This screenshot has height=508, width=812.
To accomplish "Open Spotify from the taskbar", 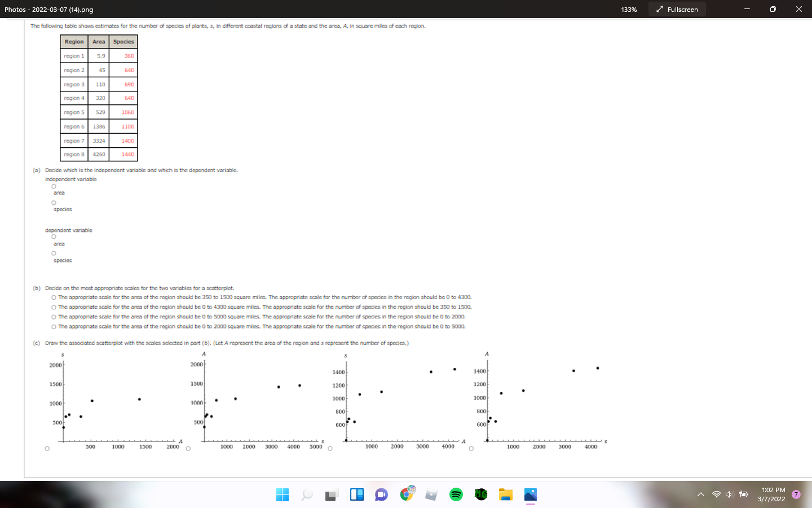I will 456,495.
